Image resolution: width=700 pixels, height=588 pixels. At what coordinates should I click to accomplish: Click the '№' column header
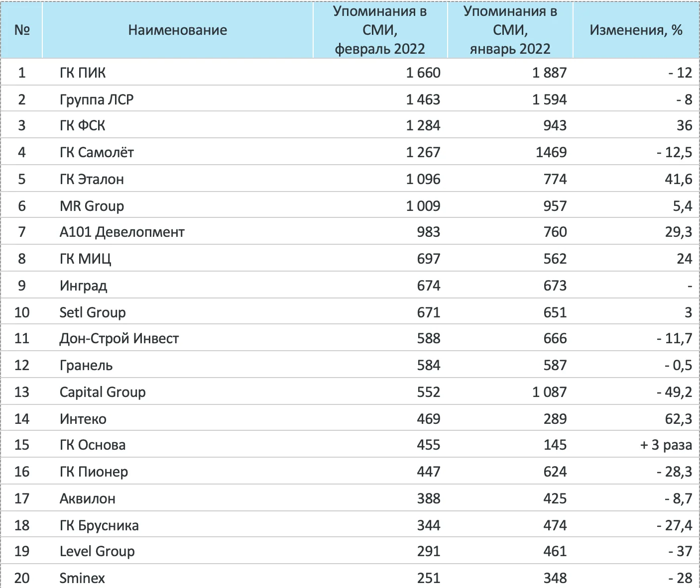(x=22, y=30)
